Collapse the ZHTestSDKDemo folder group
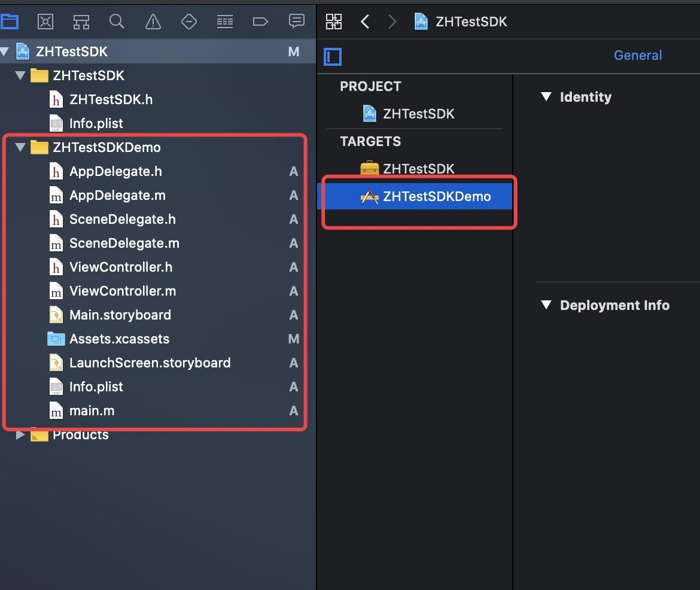Viewport: 700px width, 590px height. [x=20, y=147]
